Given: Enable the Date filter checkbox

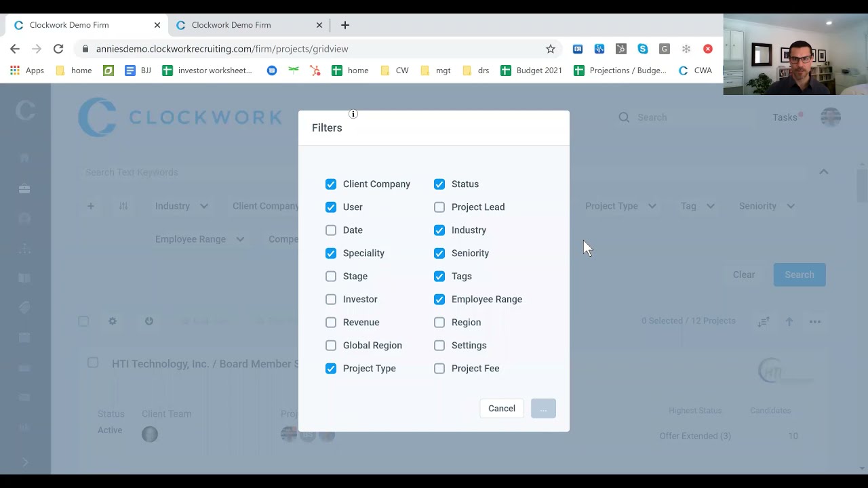Looking at the screenshot, I should [331, 230].
